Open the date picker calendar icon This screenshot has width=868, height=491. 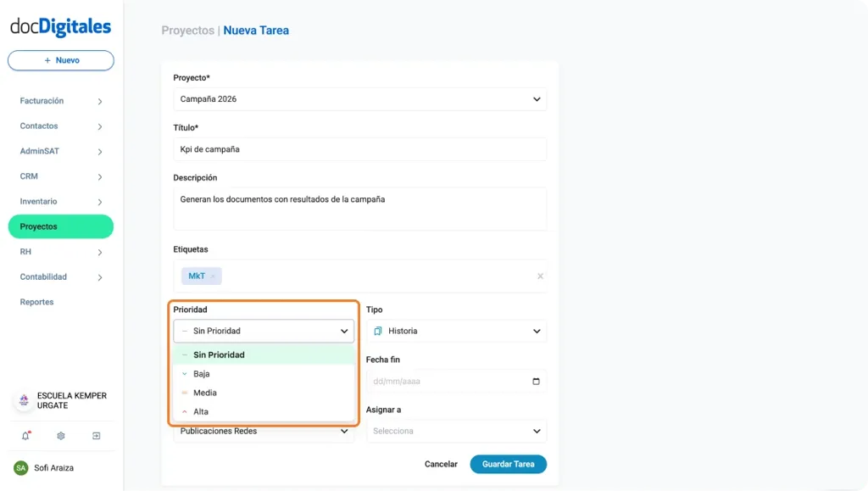535,380
